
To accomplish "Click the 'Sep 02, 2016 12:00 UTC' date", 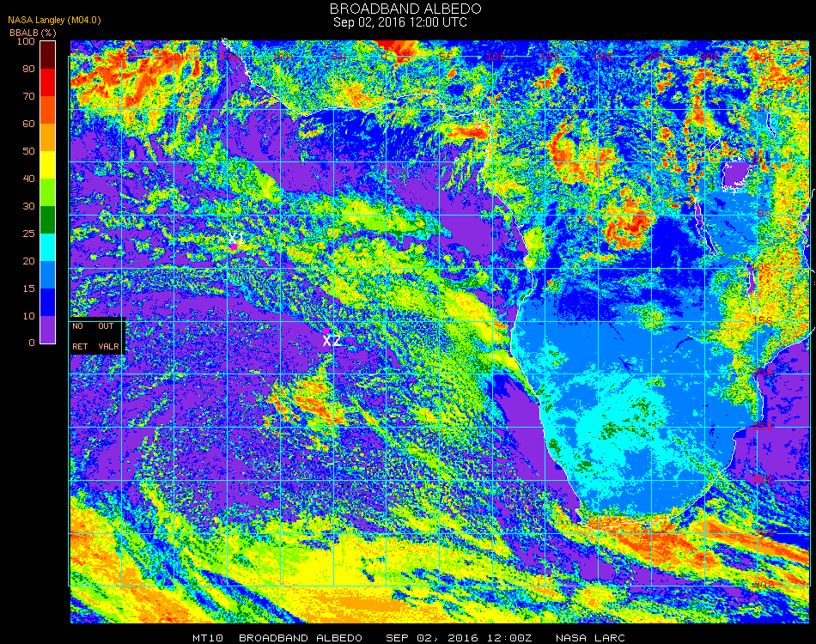I will click(x=400, y=22).
